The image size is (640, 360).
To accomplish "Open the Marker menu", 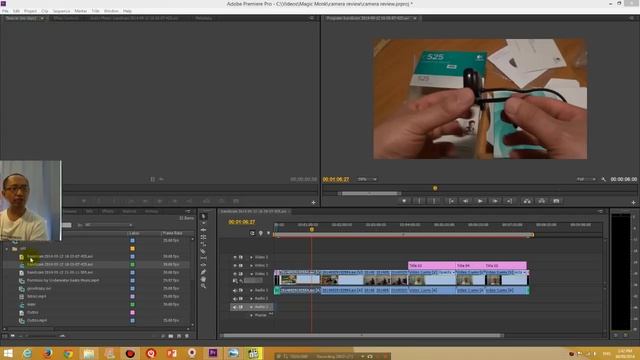I will coord(80,11).
